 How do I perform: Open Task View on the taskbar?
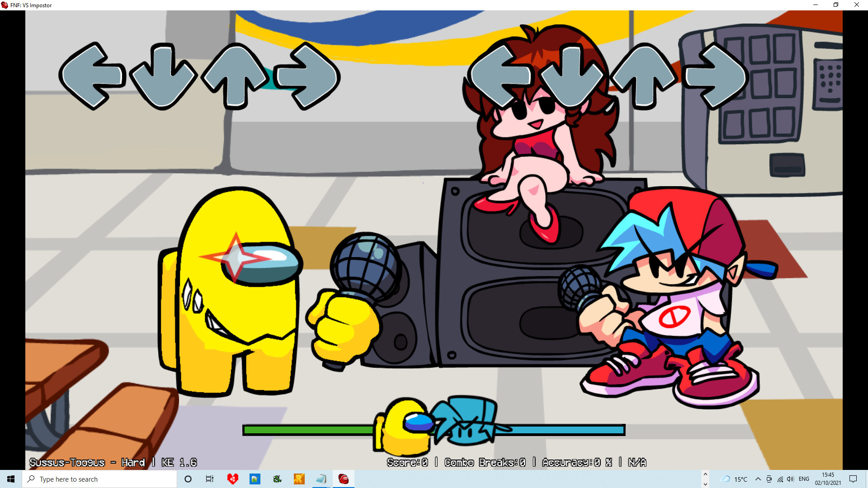tap(210, 479)
